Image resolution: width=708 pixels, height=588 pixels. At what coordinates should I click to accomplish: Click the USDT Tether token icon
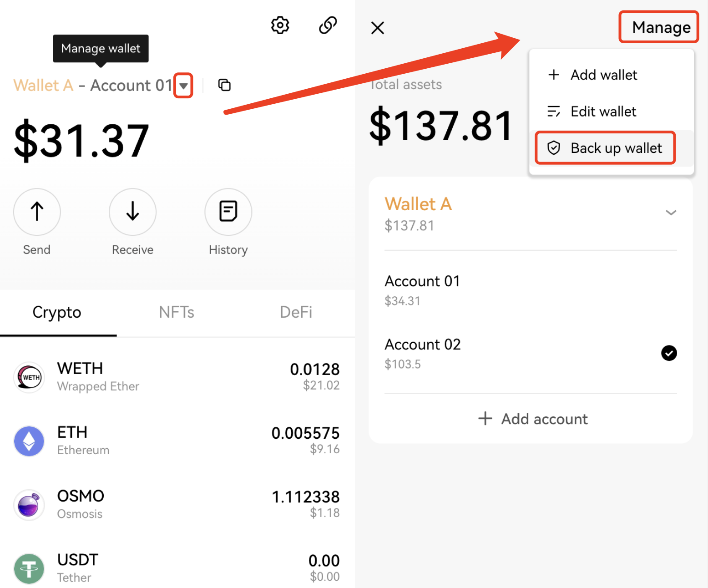coord(29,568)
